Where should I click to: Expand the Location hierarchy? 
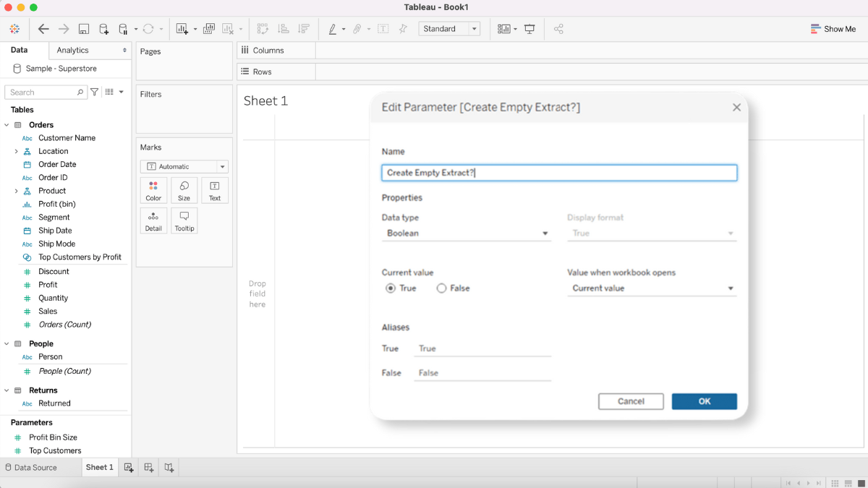click(16, 152)
